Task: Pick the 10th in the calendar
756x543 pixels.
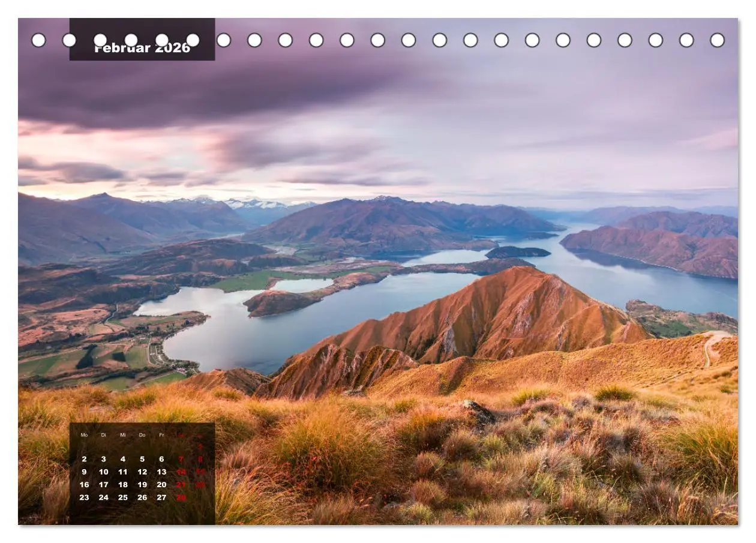Action: coord(103,472)
